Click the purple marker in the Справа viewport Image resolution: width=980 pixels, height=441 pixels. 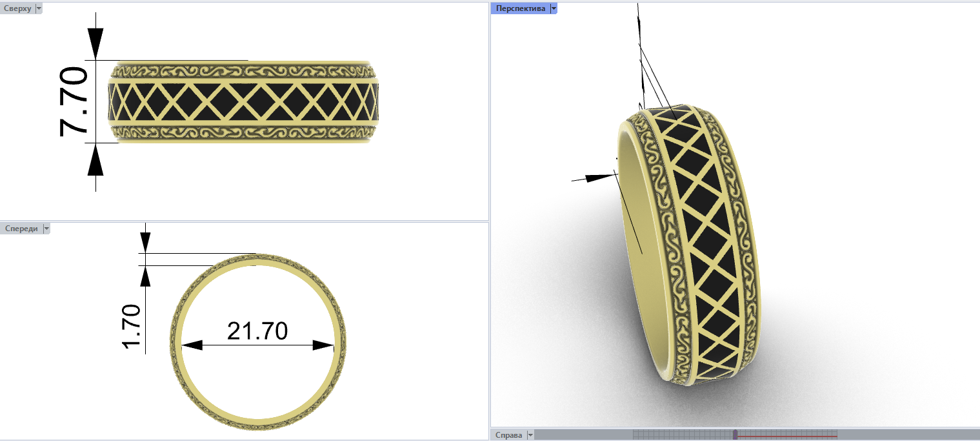[735, 435]
